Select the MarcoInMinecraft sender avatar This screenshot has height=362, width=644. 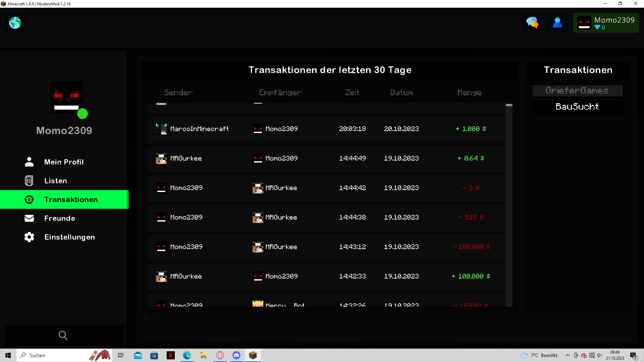tap(161, 129)
